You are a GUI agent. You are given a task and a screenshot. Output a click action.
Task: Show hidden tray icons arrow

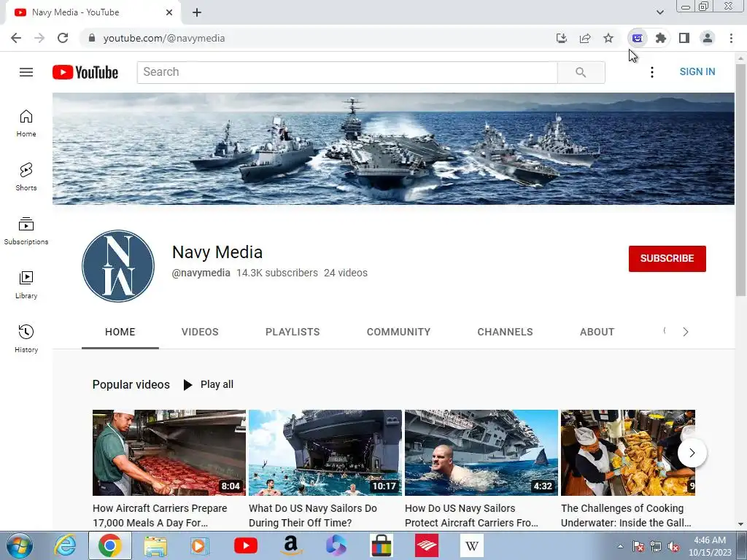pyautogui.click(x=620, y=545)
